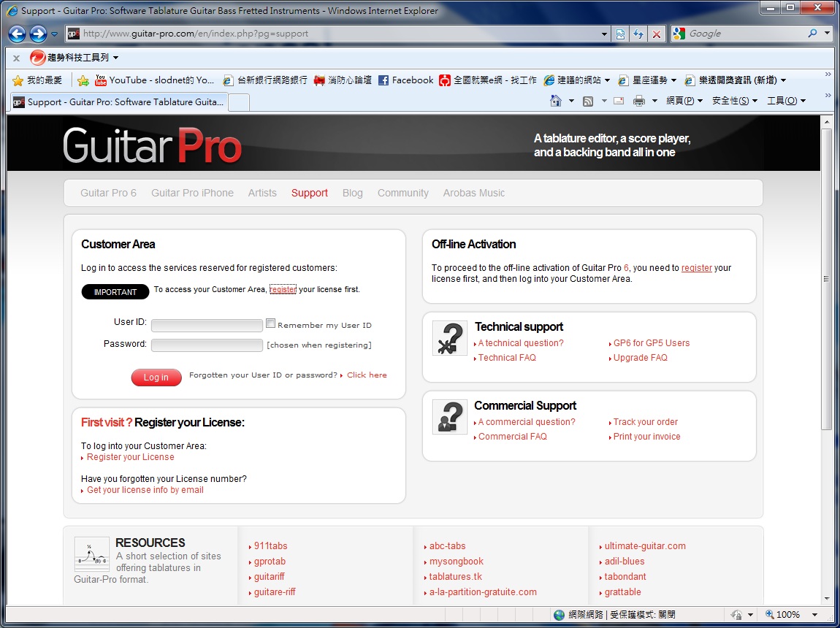Open the 台新銀行網路銀行 favorite
This screenshot has height=628, width=840.
(x=264, y=80)
